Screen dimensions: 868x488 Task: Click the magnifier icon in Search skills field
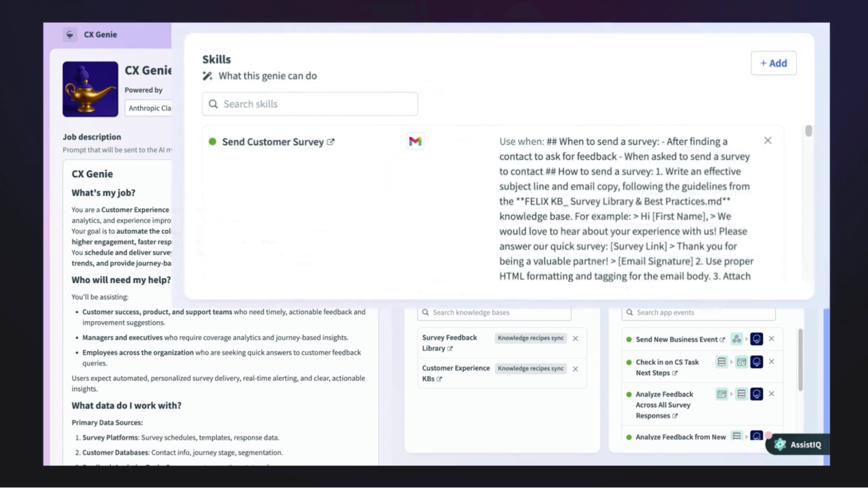point(213,103)
